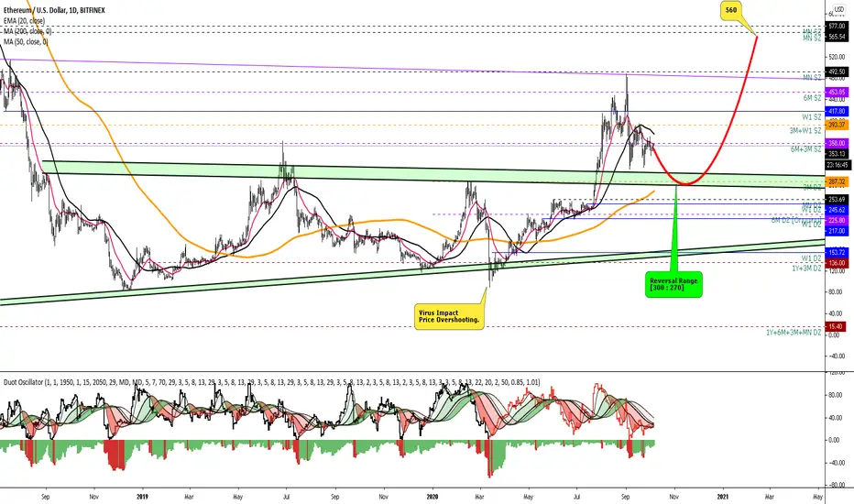Click the 2021 label on time axis

coord(722,497)
